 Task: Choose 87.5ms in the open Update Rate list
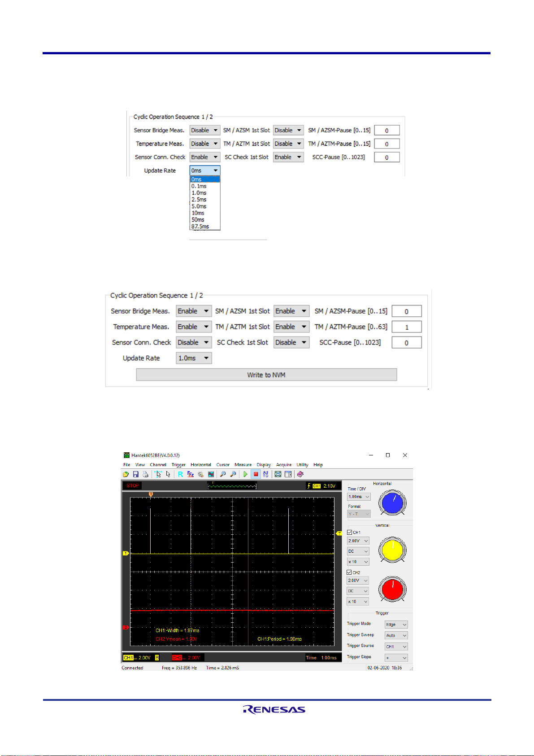coord(205,227)
